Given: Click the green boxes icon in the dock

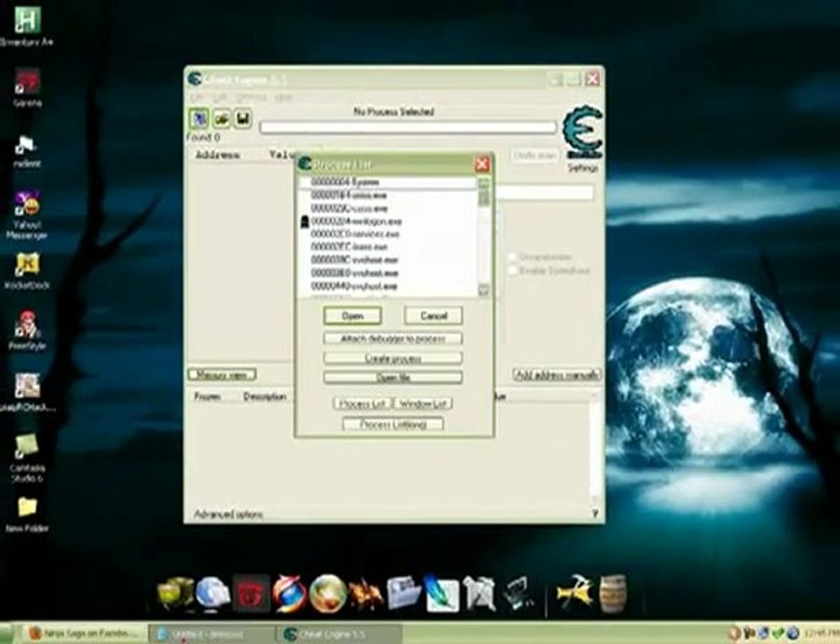Looking at the screenshot, I should (x=175, y=594).
